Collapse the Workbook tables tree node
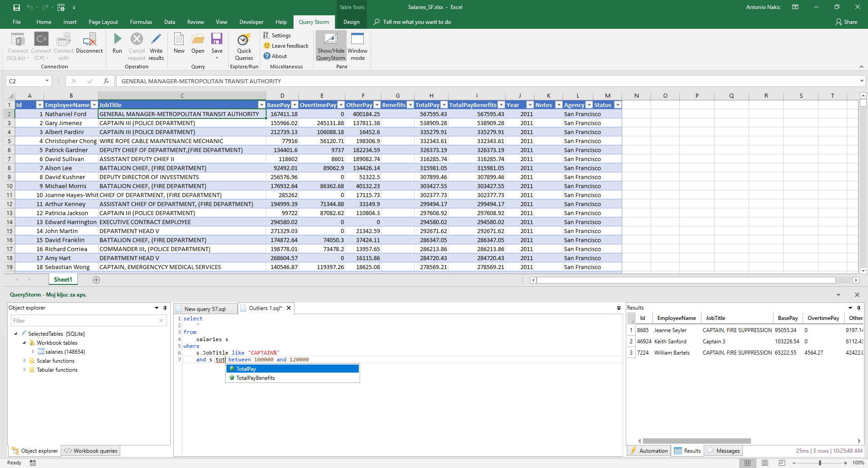Screen dimensions: 868x468 [24, 343]
